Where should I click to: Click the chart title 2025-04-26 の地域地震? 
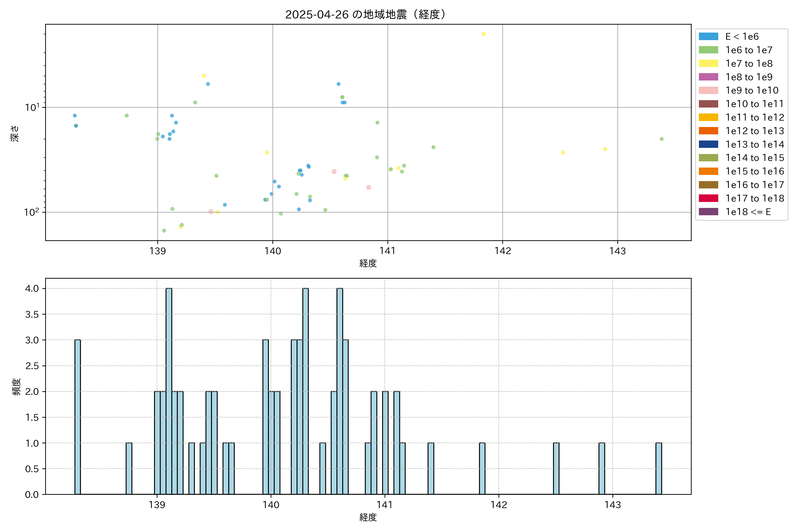[x=365, y=15]
